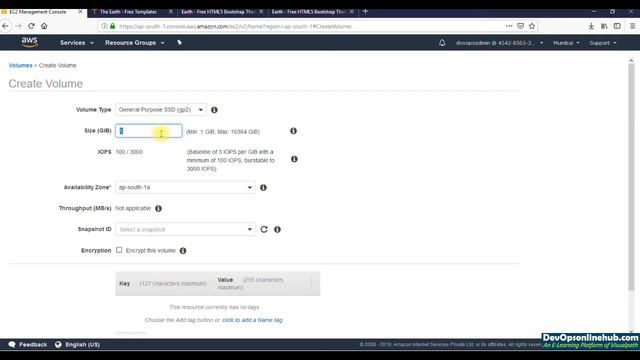Click the info icon next to Throughput
640x360 pixels.
click(158, 209)
